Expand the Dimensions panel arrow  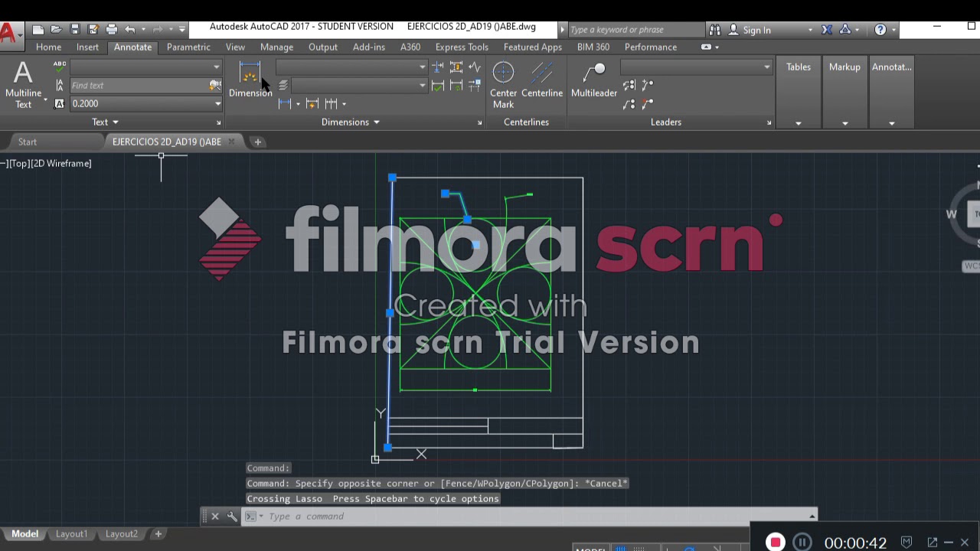(x=376, y=122)
